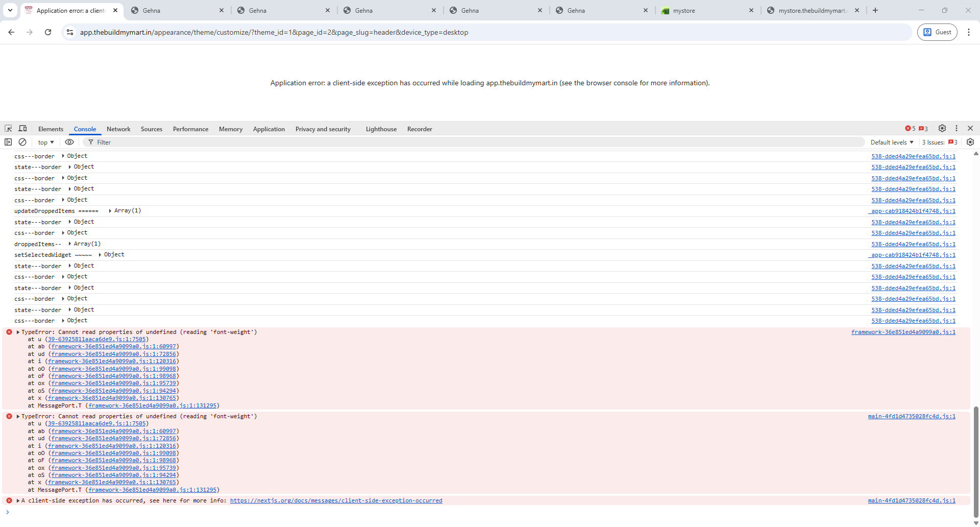Viewport: 980px width, 527px height.
Task: Go back with the browser back arrow
Action: (x=11, y=32)
